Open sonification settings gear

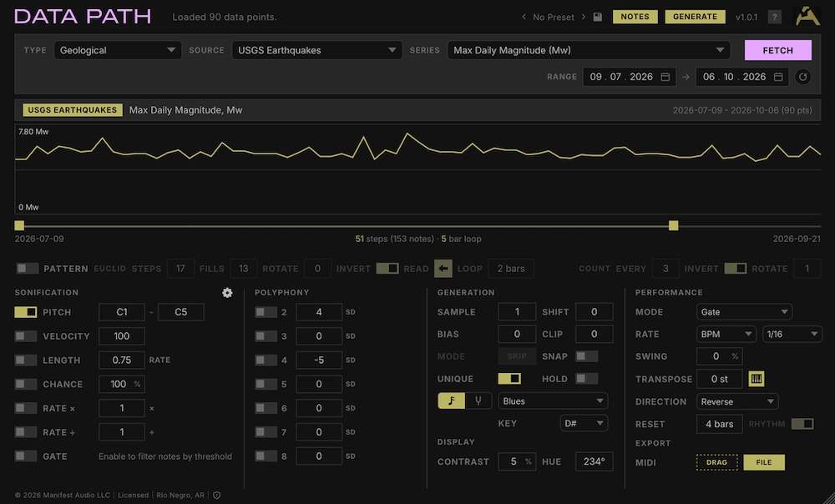point(227,293)
